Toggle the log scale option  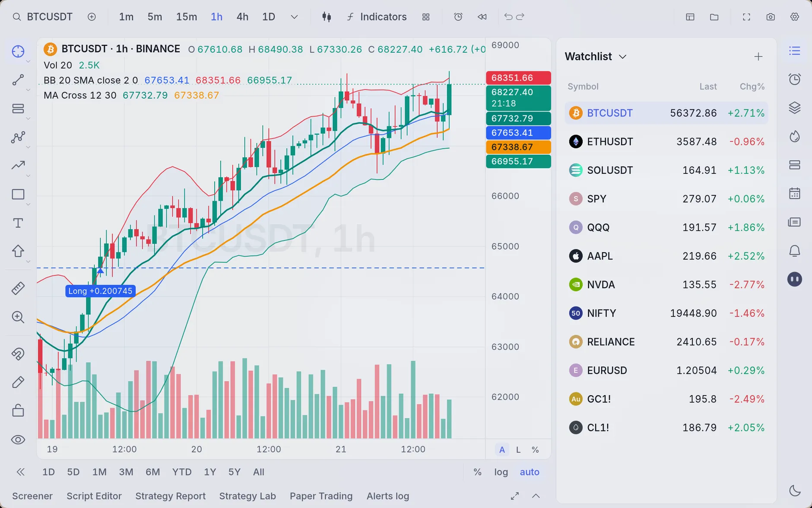[x=501, y=472]
